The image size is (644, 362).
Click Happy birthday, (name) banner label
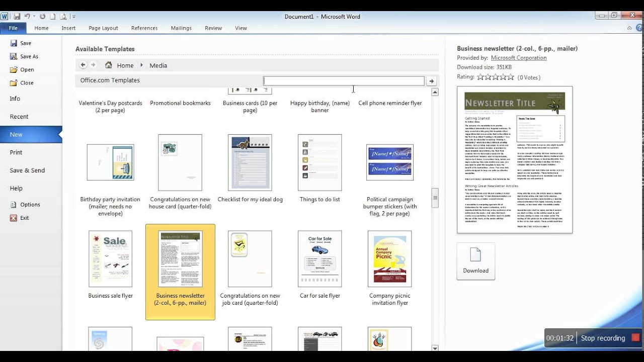coord(320,107)
